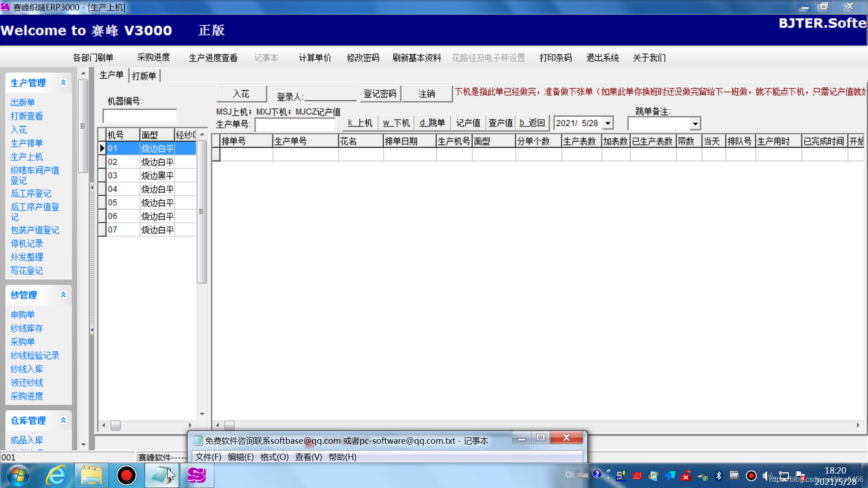Collapse the 生产管理 panel section
868x488 pixels.
pos(63,83)
